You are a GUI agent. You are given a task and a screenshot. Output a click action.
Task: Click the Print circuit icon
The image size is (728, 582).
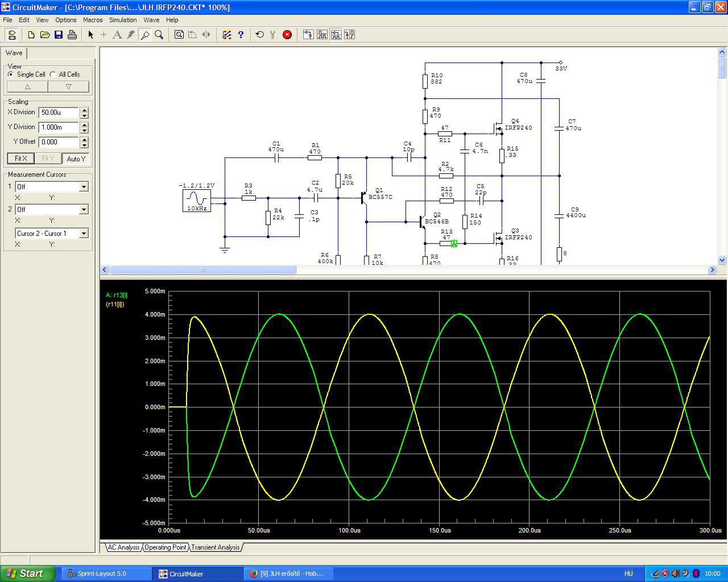(x=72, y=35)
